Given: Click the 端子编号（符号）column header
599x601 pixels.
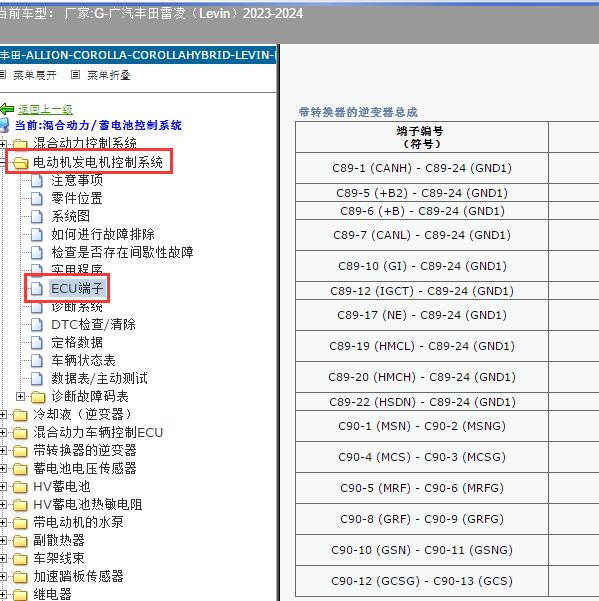Looking at the screenshot, I should pyautogui.click(x=422, y=137).
